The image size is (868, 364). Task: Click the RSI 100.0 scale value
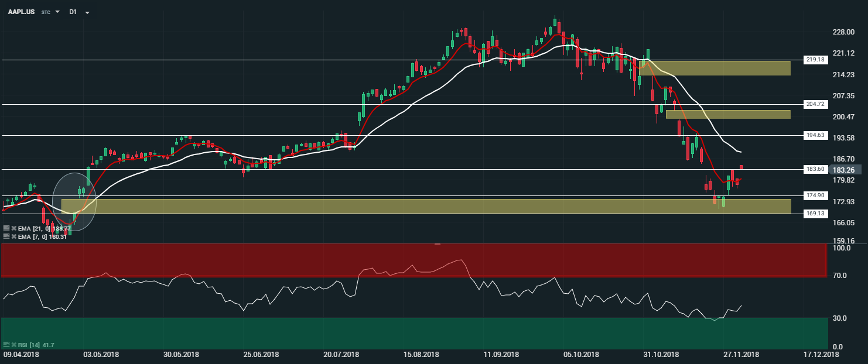click(x=842, y=248)
